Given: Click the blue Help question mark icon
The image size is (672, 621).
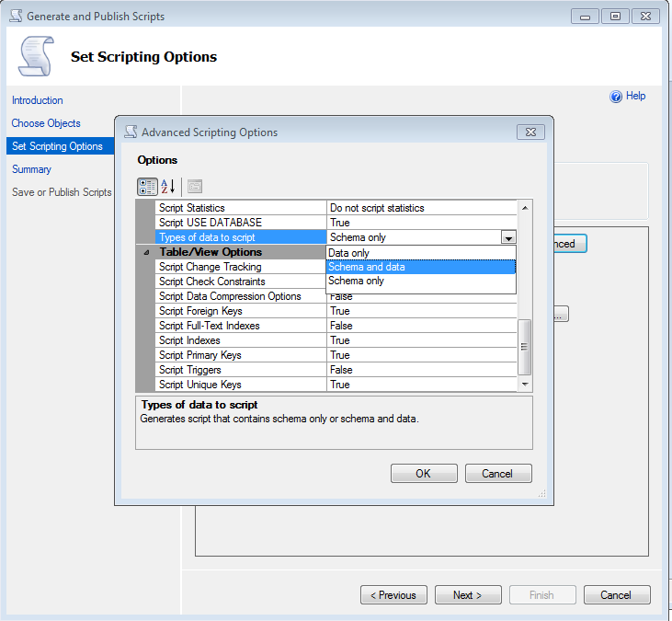Looking at the screenshot, I should coord(617,97).
